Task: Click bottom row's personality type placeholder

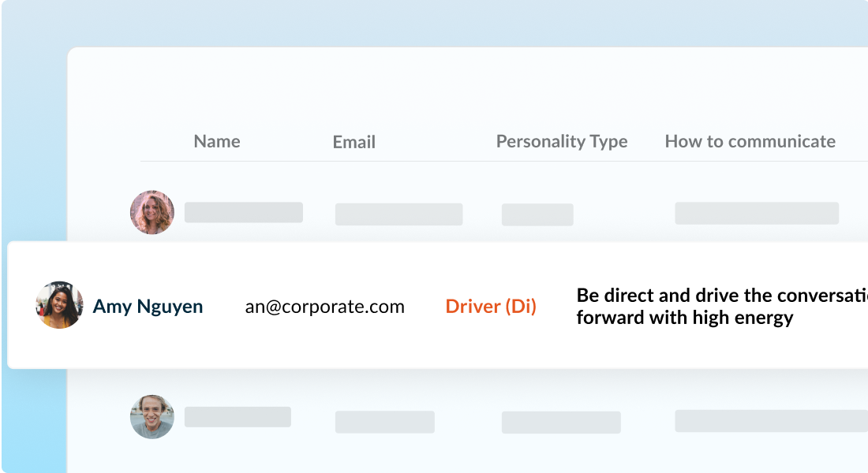Action: coord(561,422)
